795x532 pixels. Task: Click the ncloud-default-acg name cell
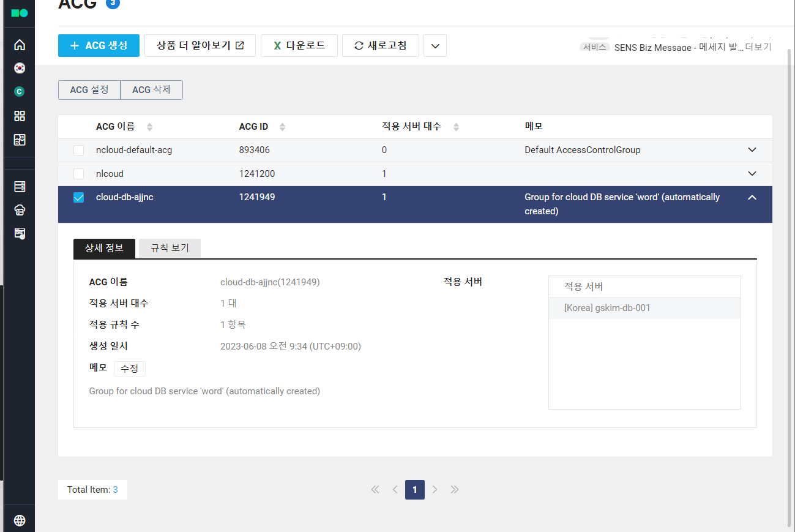(x=134, y=150)
